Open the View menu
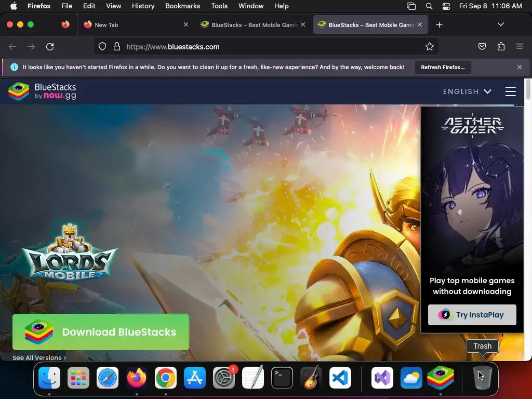The height and width of the screenshot is (399, 532). 113,6
